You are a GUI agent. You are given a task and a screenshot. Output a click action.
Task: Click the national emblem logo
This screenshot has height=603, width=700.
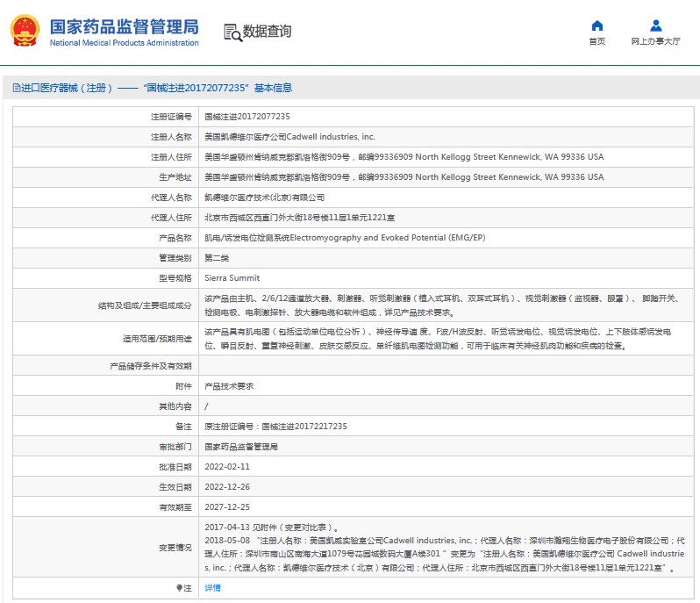(25, 31)
